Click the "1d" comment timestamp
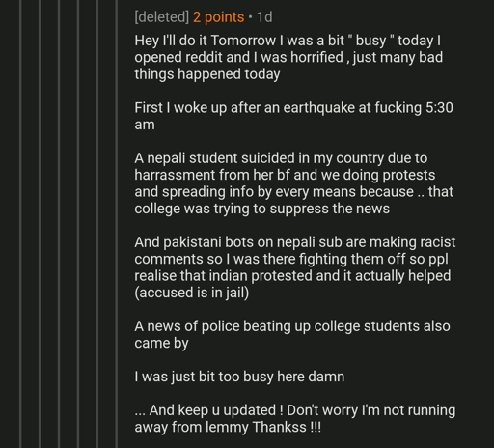This screenshot has width=494, height=448. (264, 17)
